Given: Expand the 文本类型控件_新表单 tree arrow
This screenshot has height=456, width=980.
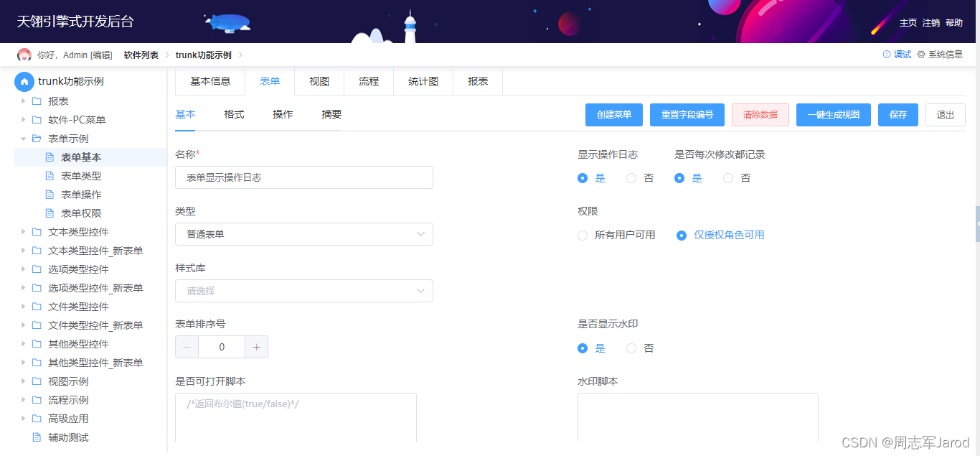Looking at the screenshot, I should pos(24,251).
